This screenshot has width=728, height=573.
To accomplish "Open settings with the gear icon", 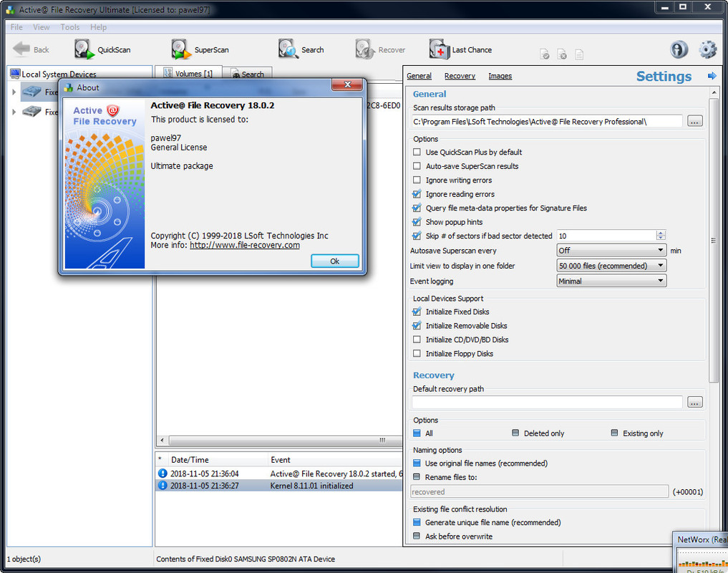I will [x=707, y=49].
